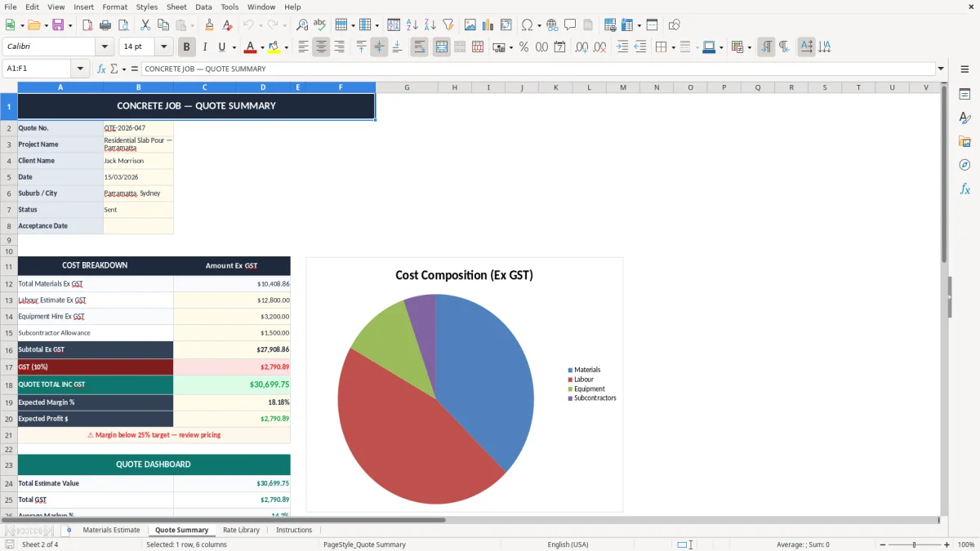
Task: Click the English (USA) language status
Action: (x=568, y=544)
